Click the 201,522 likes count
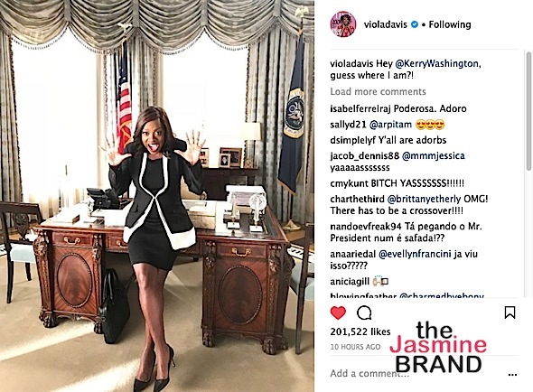 pyautogui.click(x=360, y=331)
